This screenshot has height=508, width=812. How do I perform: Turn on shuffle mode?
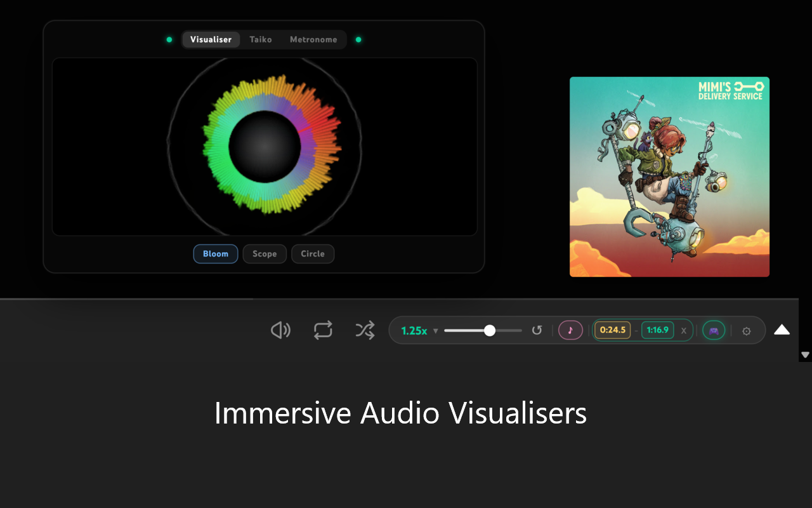tap(365, 330)
